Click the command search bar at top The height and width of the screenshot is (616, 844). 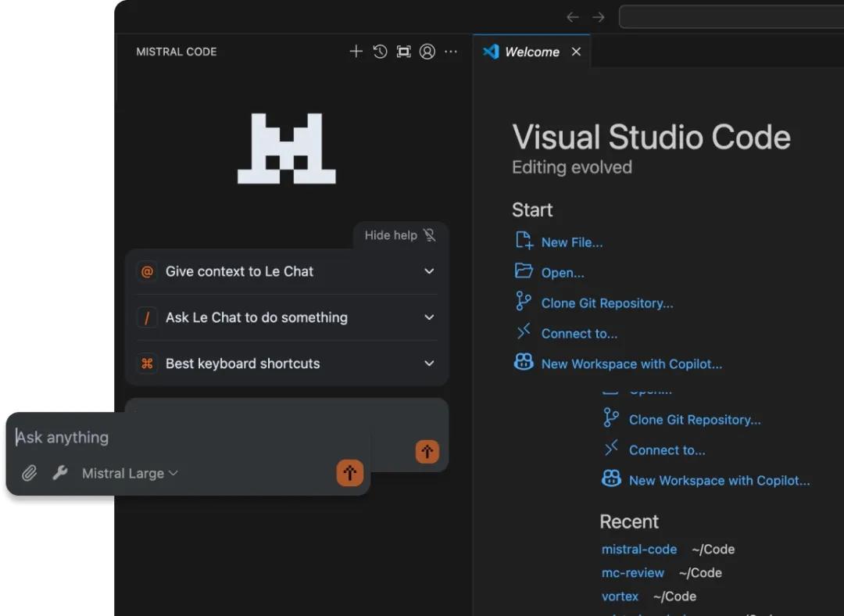point(731,17)
